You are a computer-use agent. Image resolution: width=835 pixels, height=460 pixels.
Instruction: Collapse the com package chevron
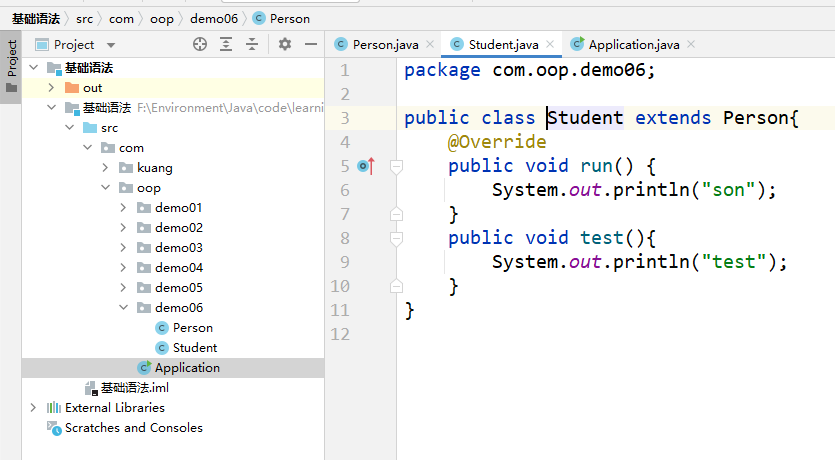click(87, 147)
